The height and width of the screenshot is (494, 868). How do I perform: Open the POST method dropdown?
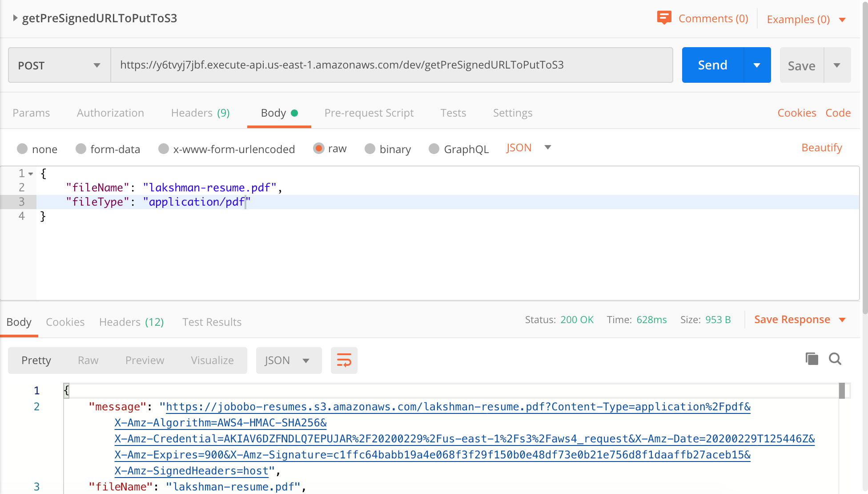[x=59, y=65]
